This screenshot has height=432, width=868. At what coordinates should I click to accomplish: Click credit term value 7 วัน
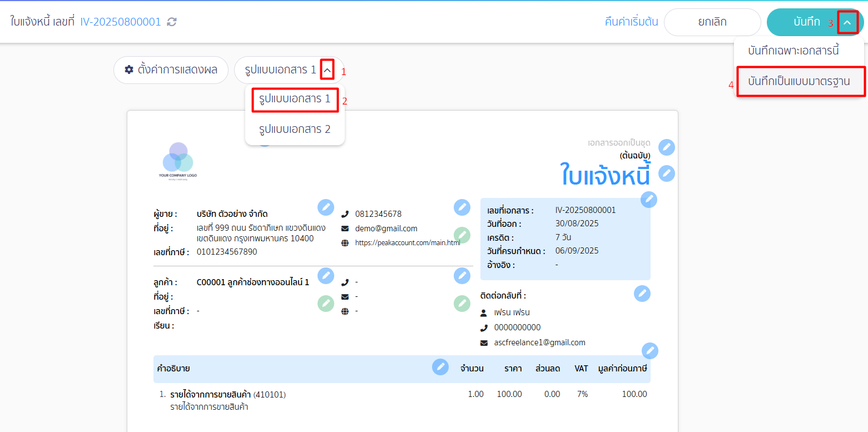click(563, 237)
